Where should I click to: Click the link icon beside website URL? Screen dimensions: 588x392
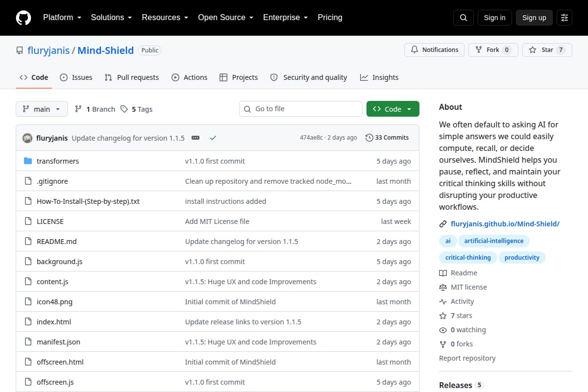[x=443, y=224]
